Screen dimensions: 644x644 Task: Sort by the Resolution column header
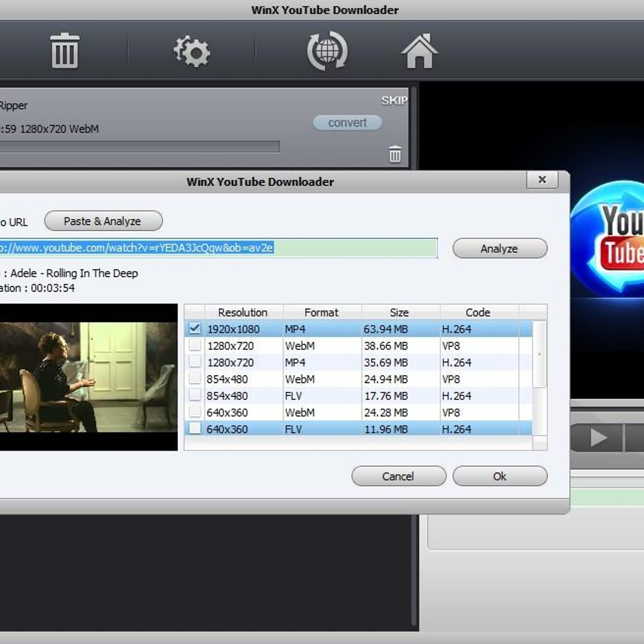[x=244, y=312]
